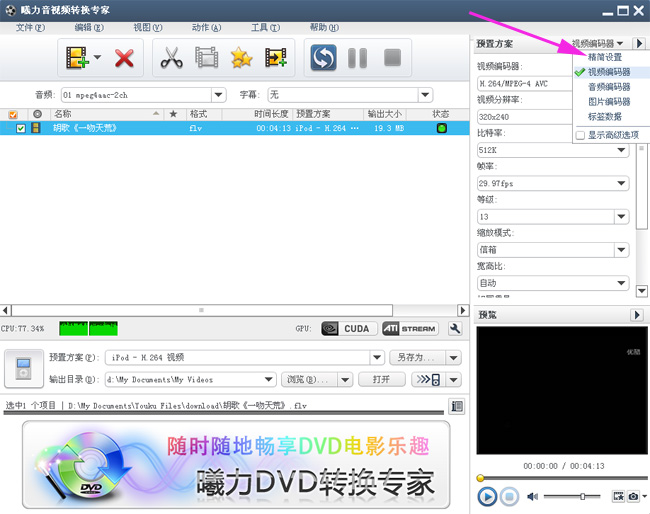The width and height of the screenshot is (650, 514).
Task: Mute the preview with speaker icon
Action: tap(532, 496)
